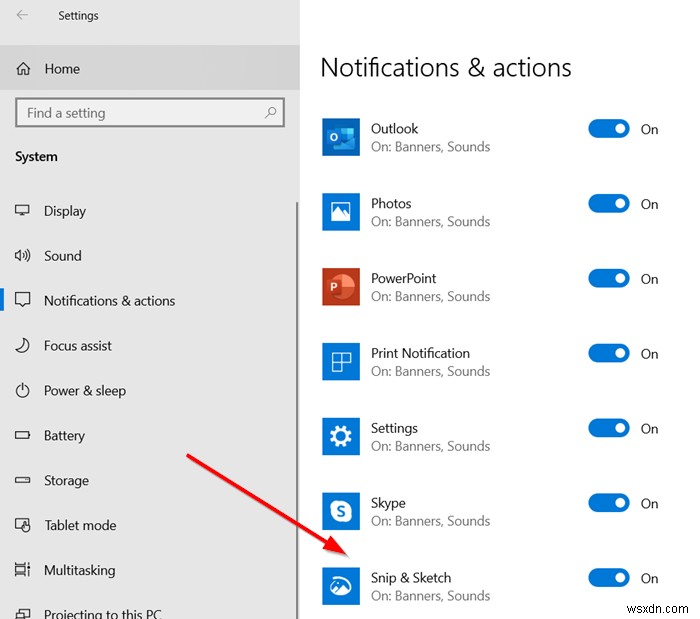This screenshot has height=619, width=700.
Task: Open Battery settings page
Action: (x=148, y=435)
